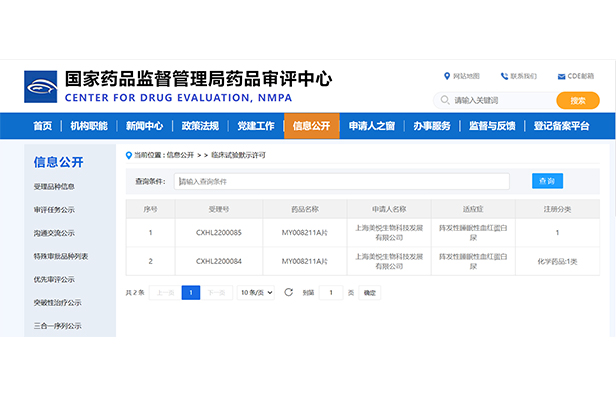Click the indication cell in row 2
616x396 pixels.
[x=473, y=261]
